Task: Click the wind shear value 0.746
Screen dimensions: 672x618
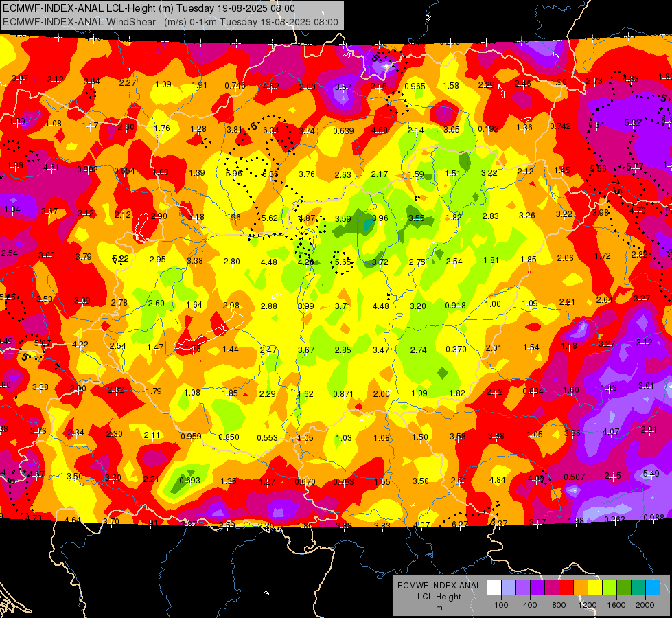Action: [235, 85]
